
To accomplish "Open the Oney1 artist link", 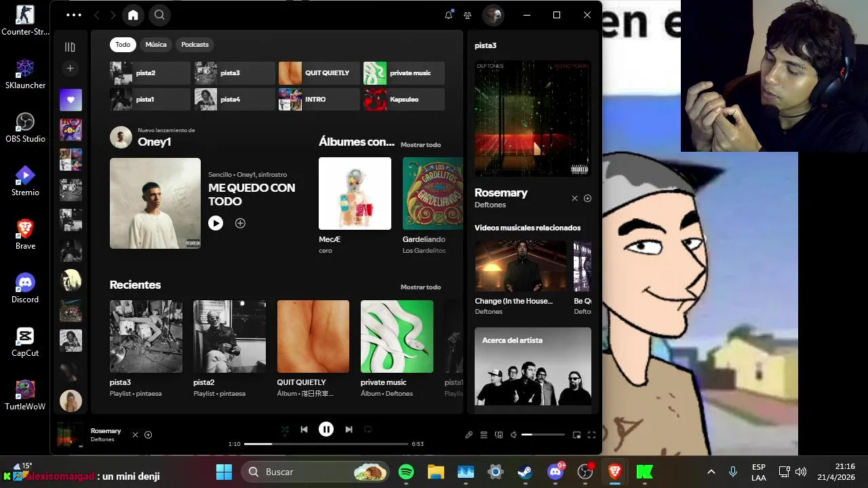I will tap(154, 142).
